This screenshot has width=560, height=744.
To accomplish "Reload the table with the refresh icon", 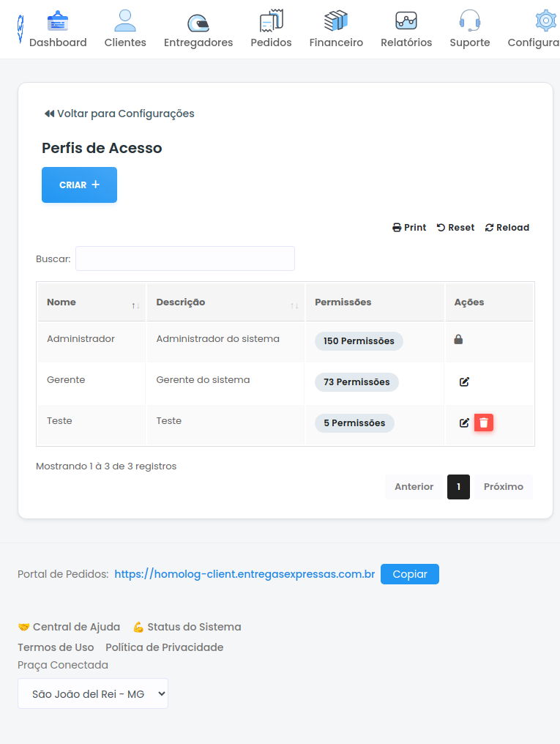I will point(488,227).
